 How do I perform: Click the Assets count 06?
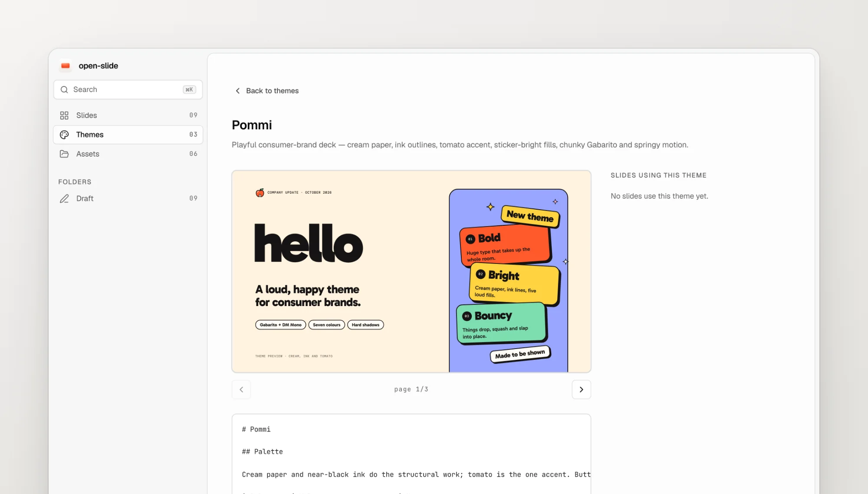pyautogui.click(x=193, y=154)
